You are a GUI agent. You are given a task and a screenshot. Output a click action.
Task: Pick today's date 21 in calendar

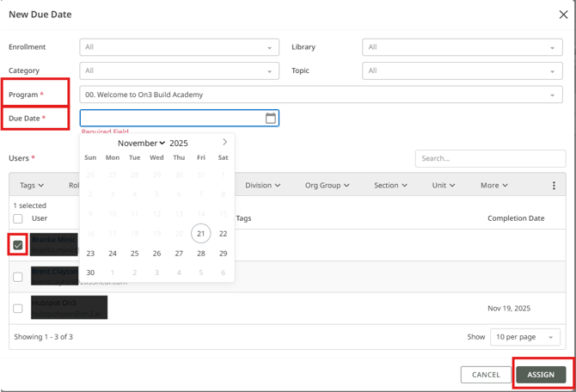click(200, 234)
